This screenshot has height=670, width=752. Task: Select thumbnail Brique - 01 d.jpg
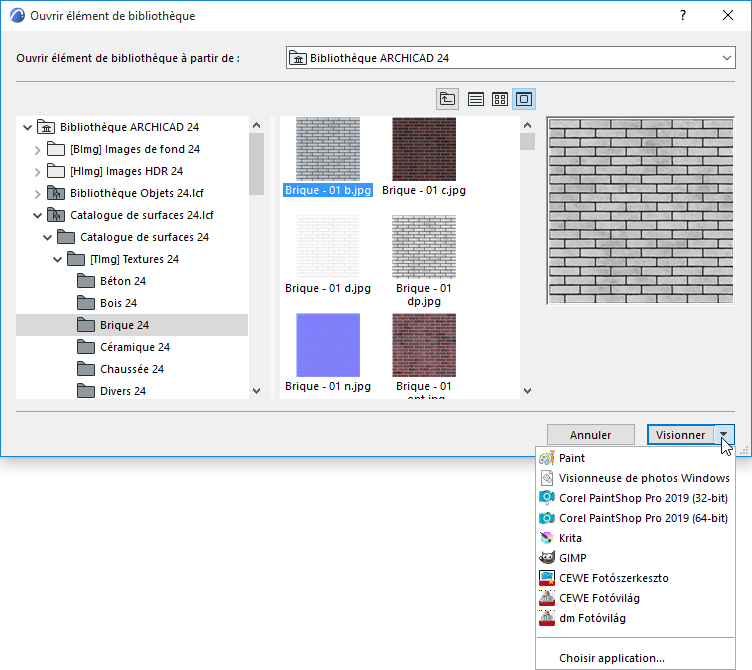pos(328,247)
